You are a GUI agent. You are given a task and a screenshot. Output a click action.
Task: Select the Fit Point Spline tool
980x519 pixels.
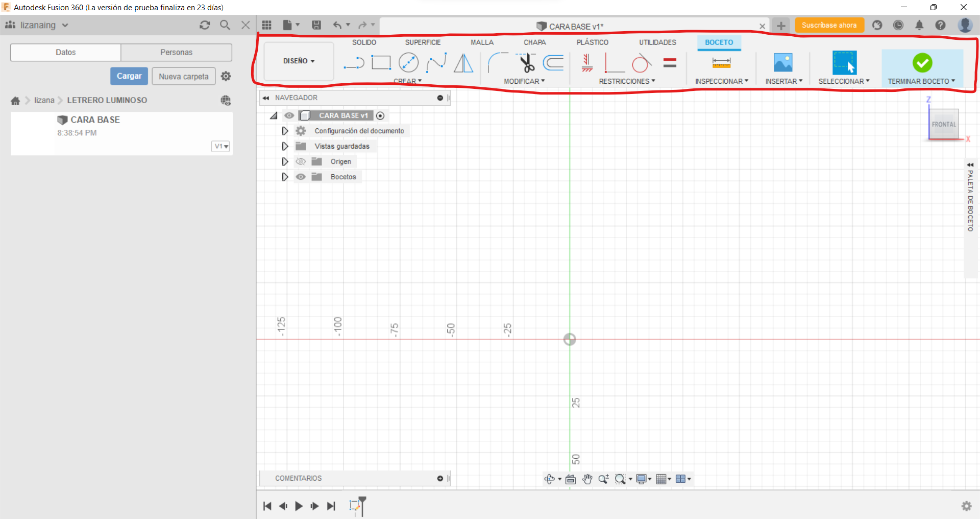(x=436, y=62)
